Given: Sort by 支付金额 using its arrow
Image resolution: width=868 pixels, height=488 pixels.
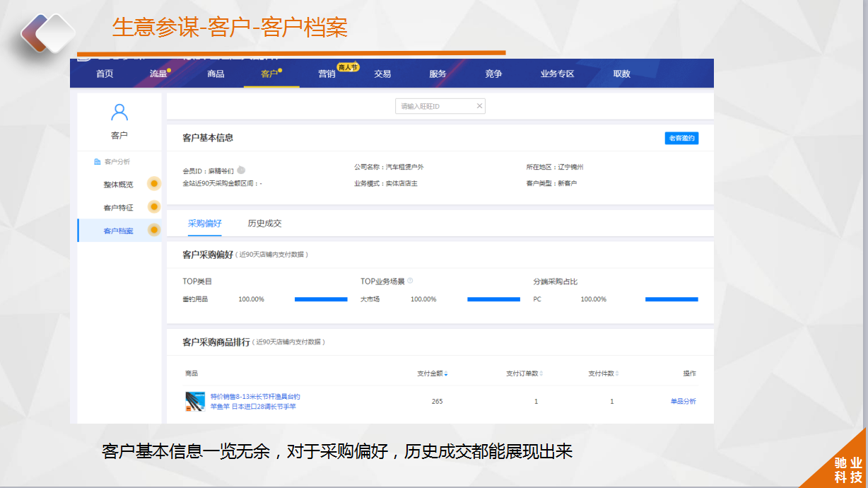Looking at the screenshot, I should (446, 373).
